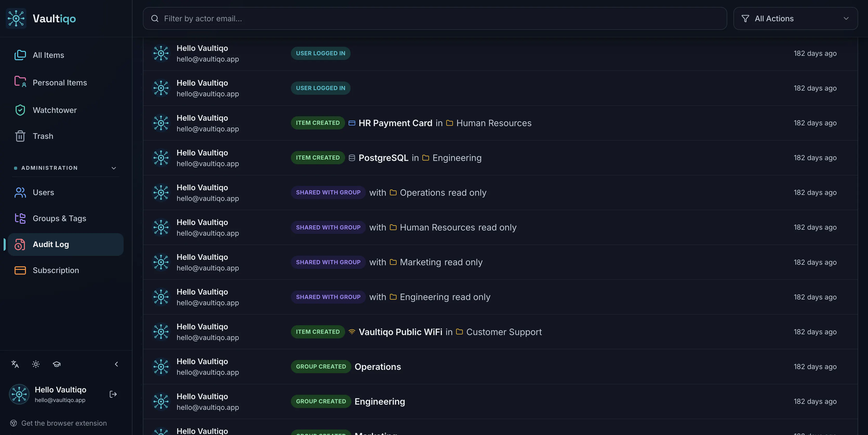Viewport: 868px width, 435px height.
Task: Open the Subscription page
Action: [x=65, y=270]
